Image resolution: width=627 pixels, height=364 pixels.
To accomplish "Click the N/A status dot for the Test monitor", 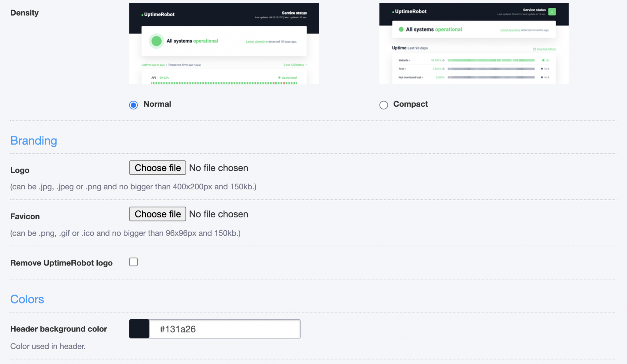I will [542, 69].
